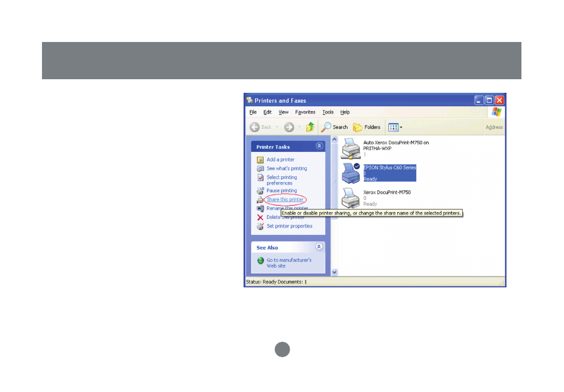
Task: Click the printing preferences document icon
Action: (x=260, y=177)
